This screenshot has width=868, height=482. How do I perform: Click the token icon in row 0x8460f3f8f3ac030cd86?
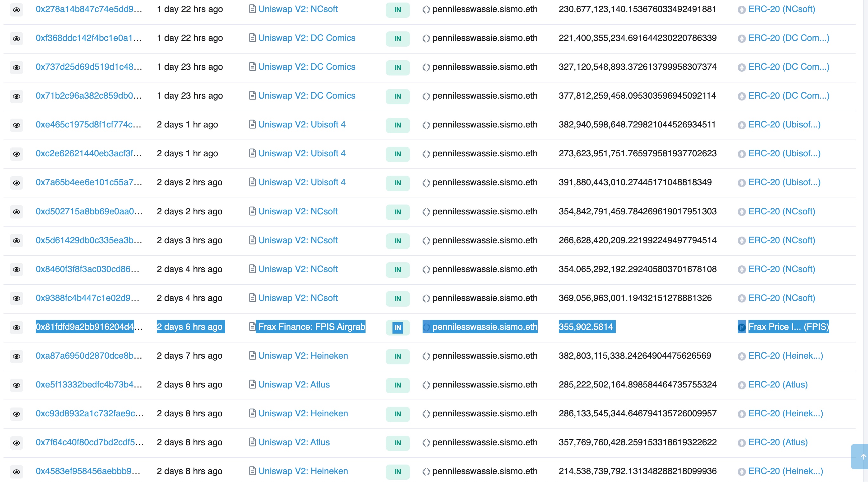pyautogui.click(x=741, y=270)
